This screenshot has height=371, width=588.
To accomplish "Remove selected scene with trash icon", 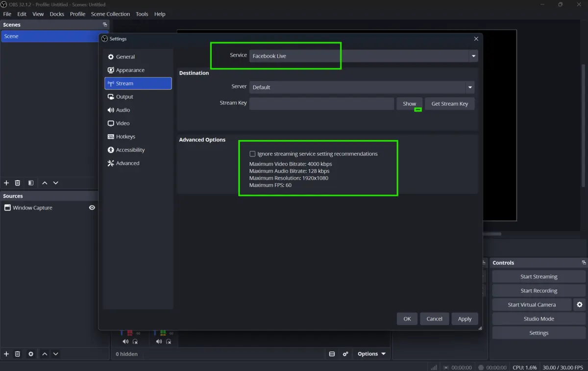I will tap(18, 183).
